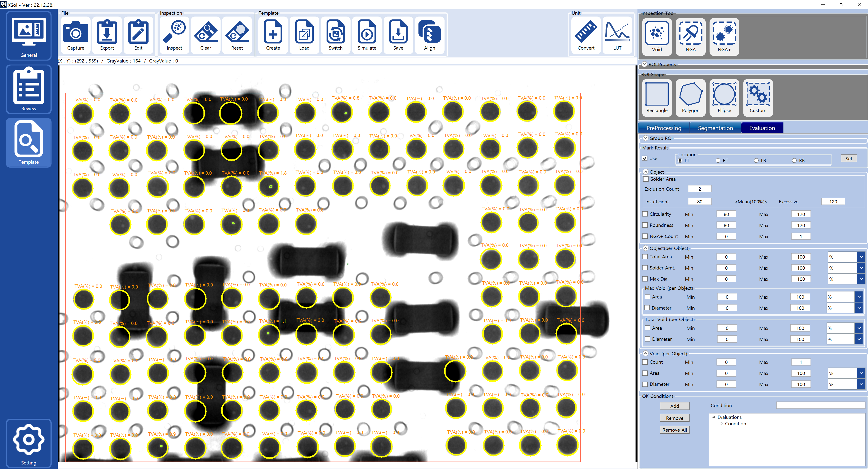This screenshot has width=868, height=469.
Task: Click the Exclusion Count input field
Action: click(x=699, y=189)
